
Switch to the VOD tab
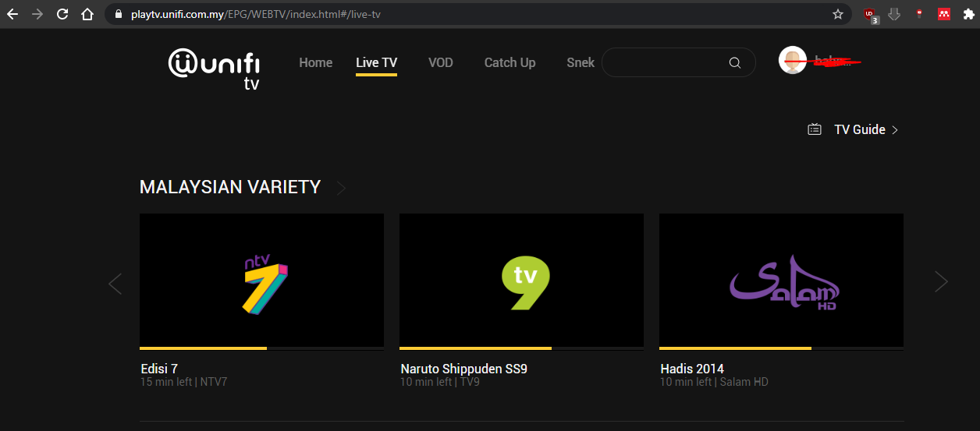point(441,62)
